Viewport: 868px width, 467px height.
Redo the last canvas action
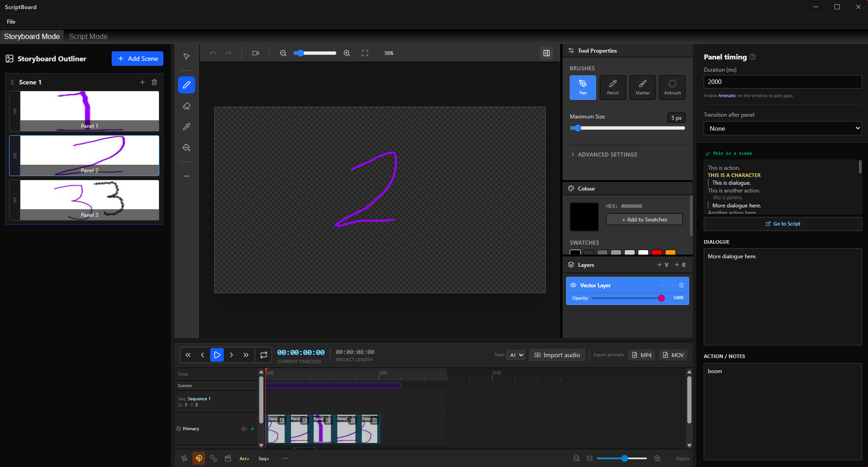pyautogui.click(x=228, y=53)
